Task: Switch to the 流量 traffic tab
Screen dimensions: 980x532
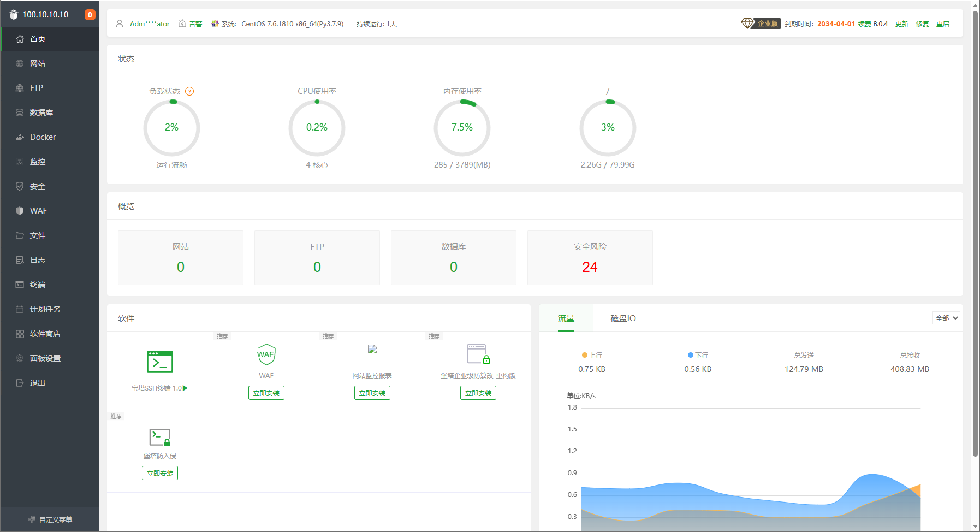Action: point(566,318)
